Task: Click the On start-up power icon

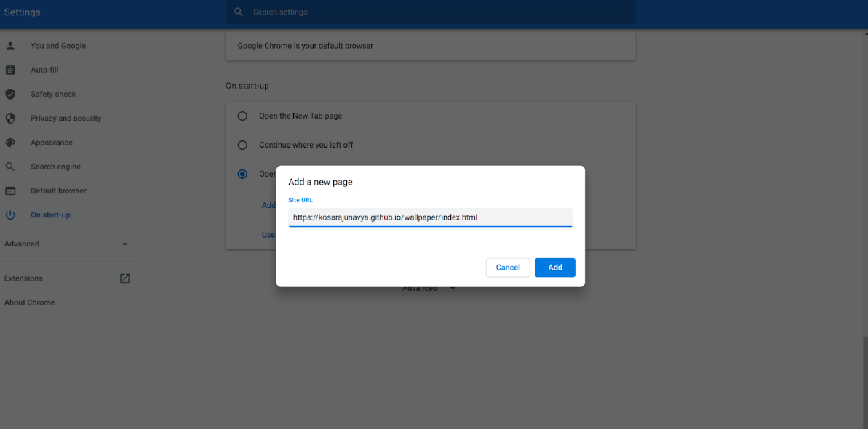Action: coord(9,214)
